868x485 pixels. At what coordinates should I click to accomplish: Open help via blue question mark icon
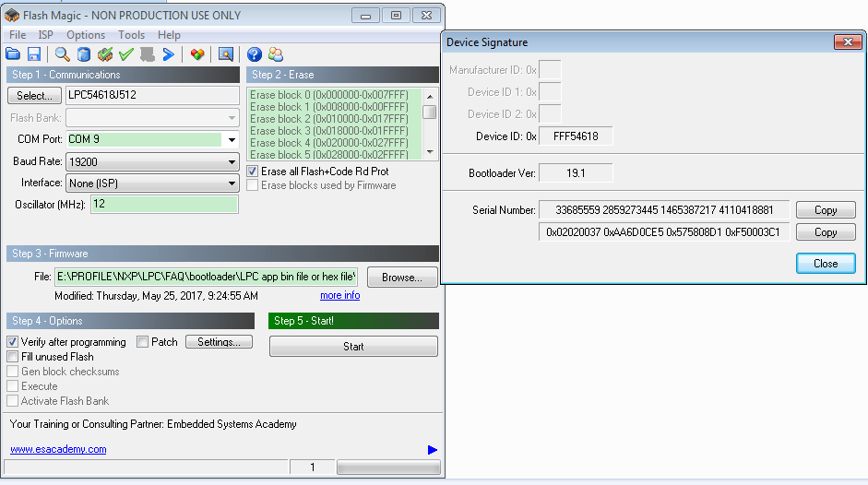pos(254,54)
